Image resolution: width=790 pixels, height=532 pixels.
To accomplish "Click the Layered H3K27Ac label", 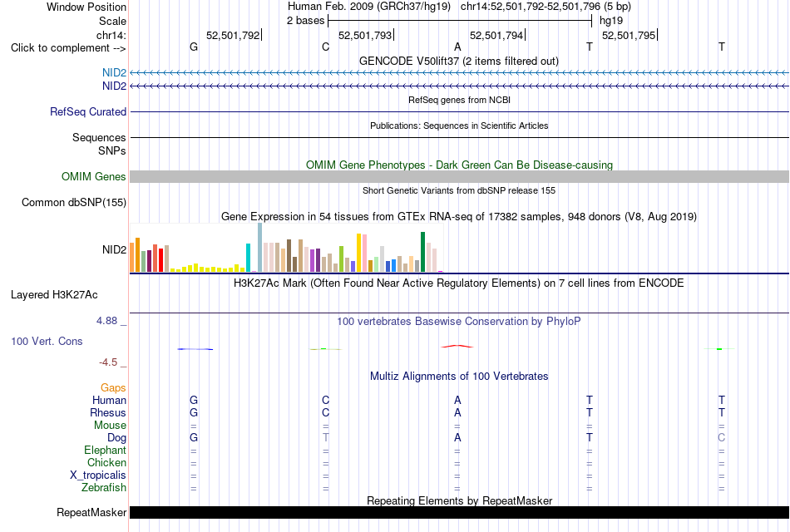I will [x=54, y=295].
